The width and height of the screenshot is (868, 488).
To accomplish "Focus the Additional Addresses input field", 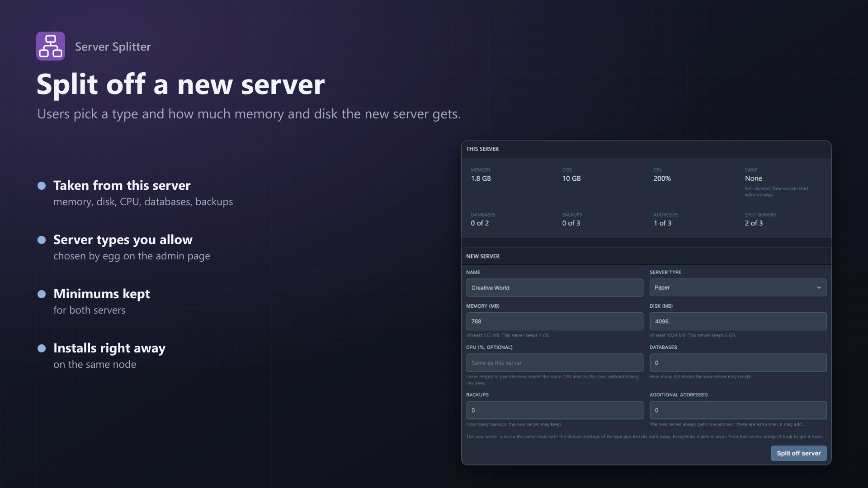I will (738, 410).
